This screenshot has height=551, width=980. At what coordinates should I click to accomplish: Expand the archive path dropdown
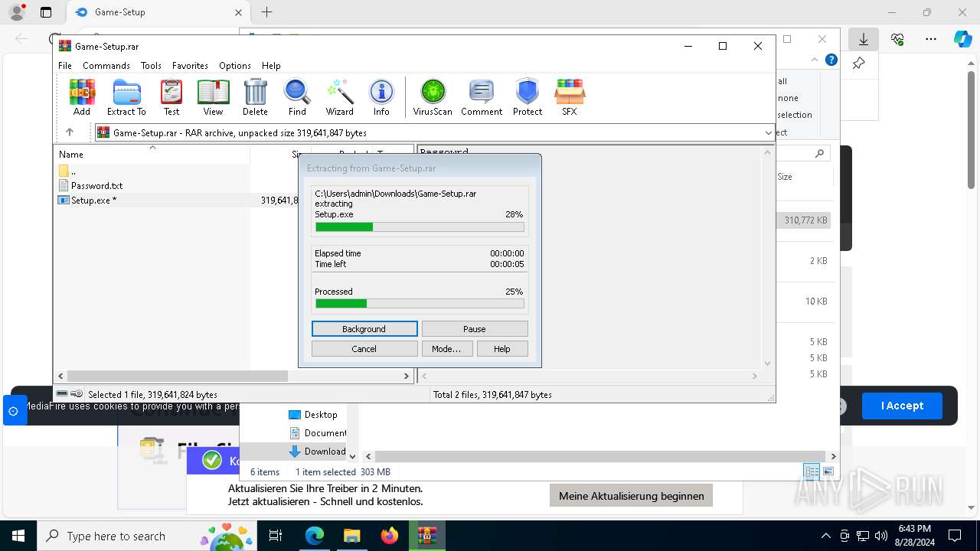tap(769, 133)
